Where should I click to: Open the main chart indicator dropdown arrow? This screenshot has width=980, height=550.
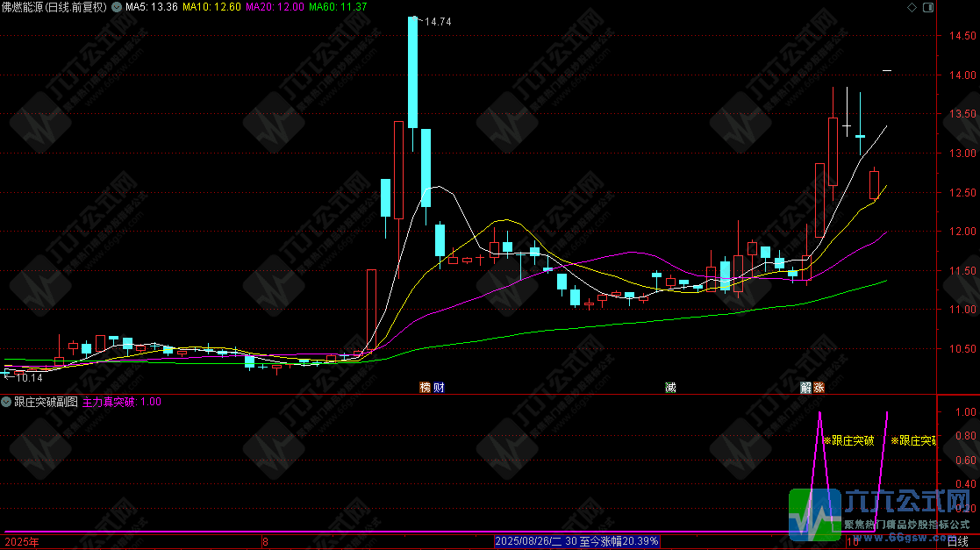[117, 7]
